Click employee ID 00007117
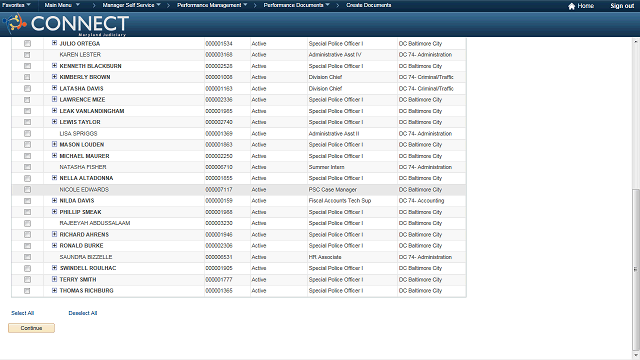 (x=219, y=190)
